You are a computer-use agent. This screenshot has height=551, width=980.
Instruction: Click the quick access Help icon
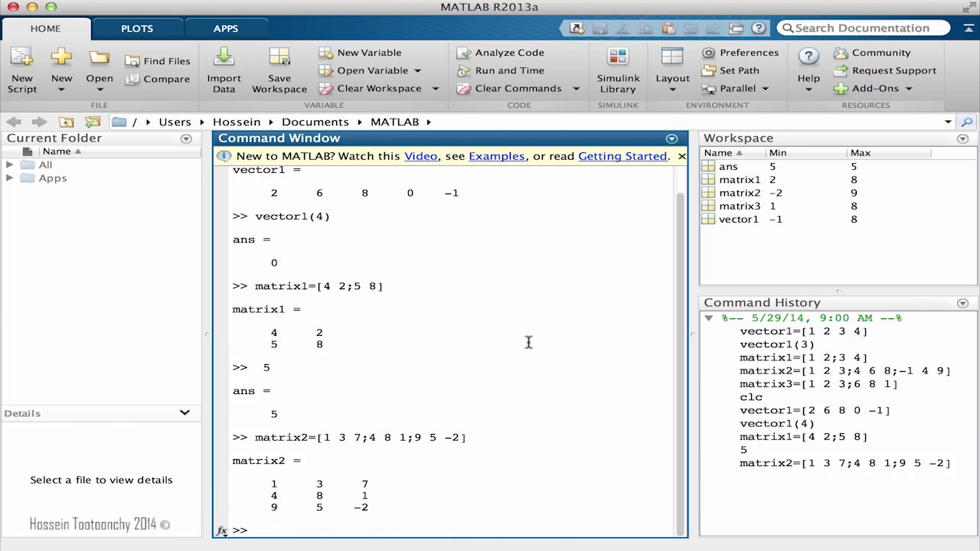click(x=759, y=28)
